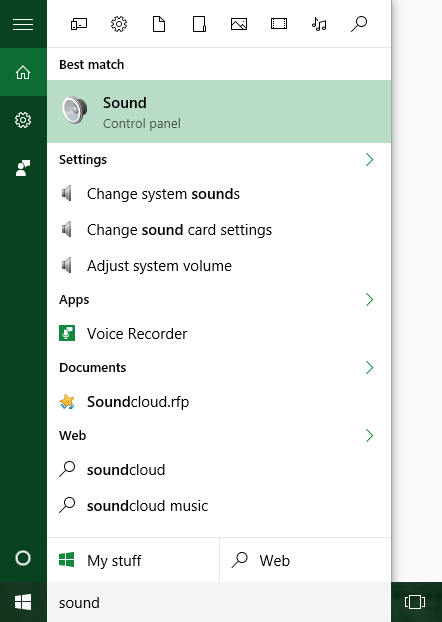The width and height of the screenshot is (442, 622).
Task: Filter results by documents icon
Action: pyautogui.click(x=159, y=24)
